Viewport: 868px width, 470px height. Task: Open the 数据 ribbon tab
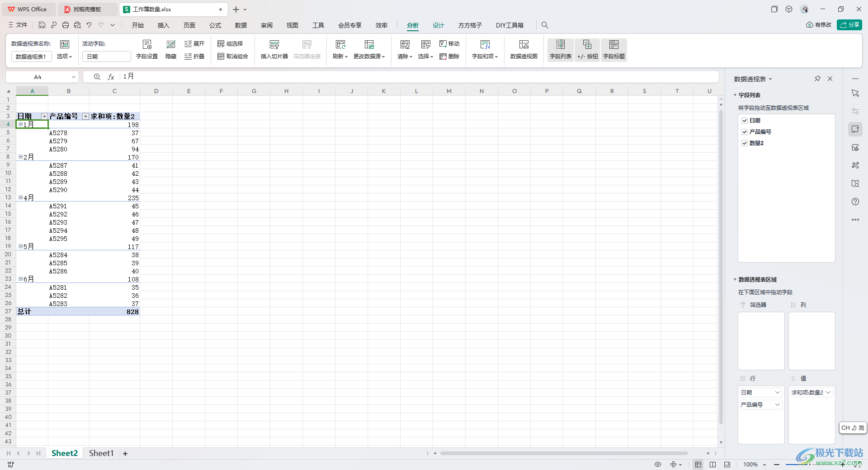(x=241, y=25)
